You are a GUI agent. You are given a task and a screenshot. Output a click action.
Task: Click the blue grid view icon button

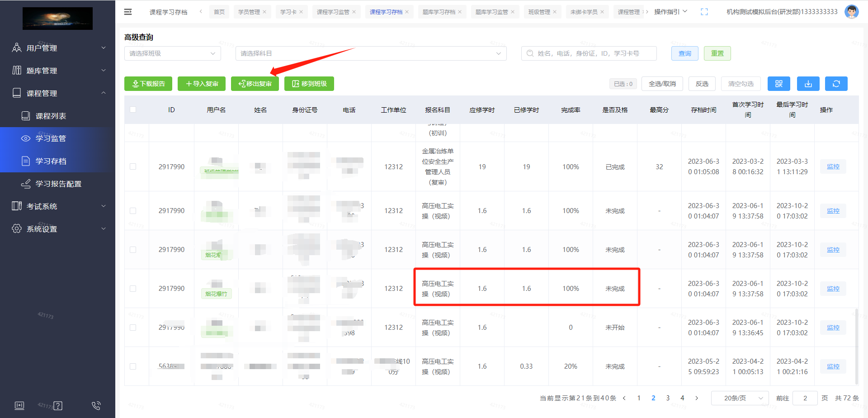[x=778, y=84]
